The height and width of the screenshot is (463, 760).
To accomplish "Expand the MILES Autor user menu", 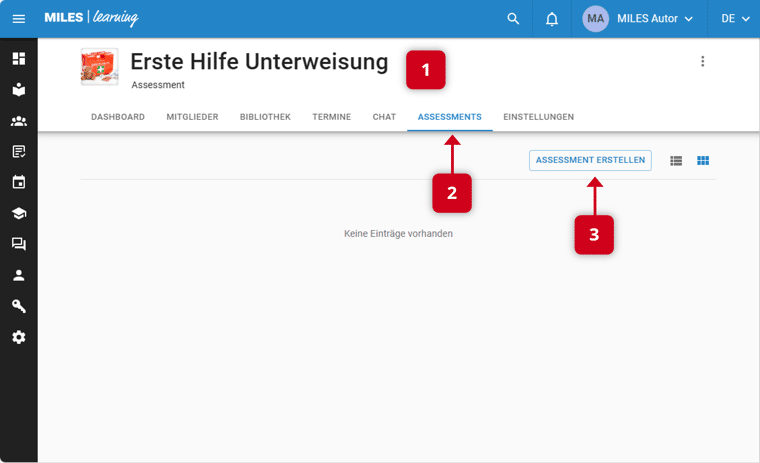I will coord(639,19).
